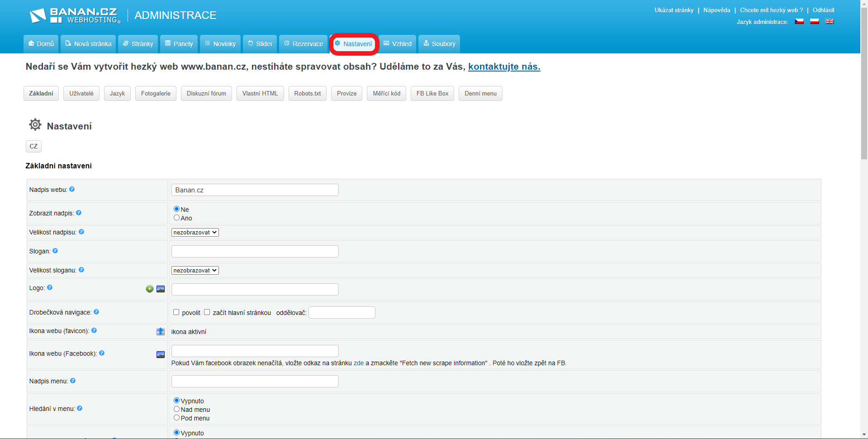Open image picker for Facebook icon
868x439 pixels.
point(161,354)
